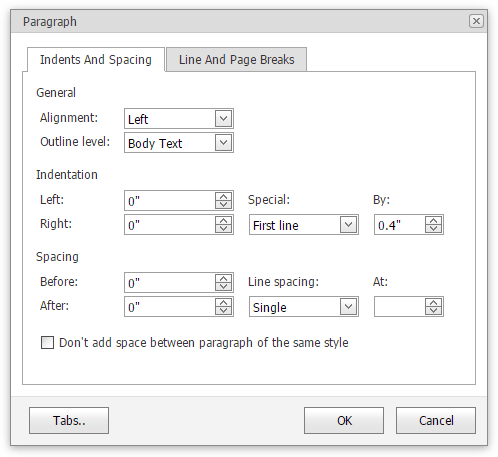Decrease the At line spacing value

point(433,311)
